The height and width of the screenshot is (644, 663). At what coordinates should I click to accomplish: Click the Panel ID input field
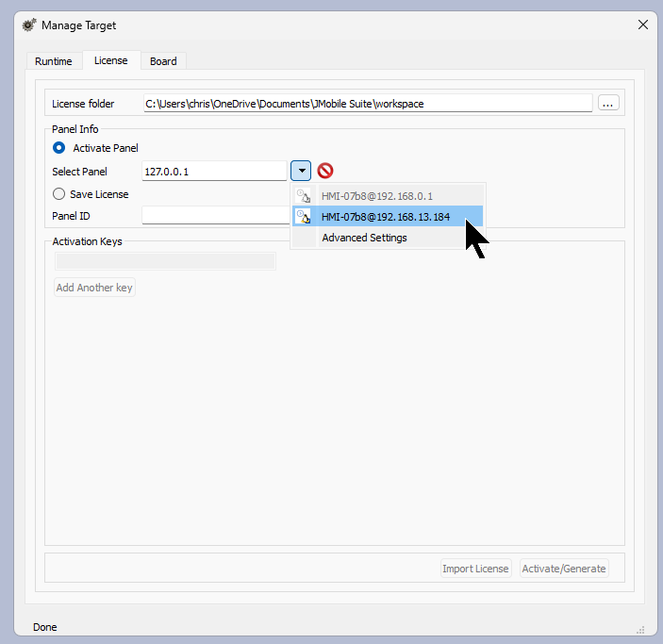click(216, 215)
